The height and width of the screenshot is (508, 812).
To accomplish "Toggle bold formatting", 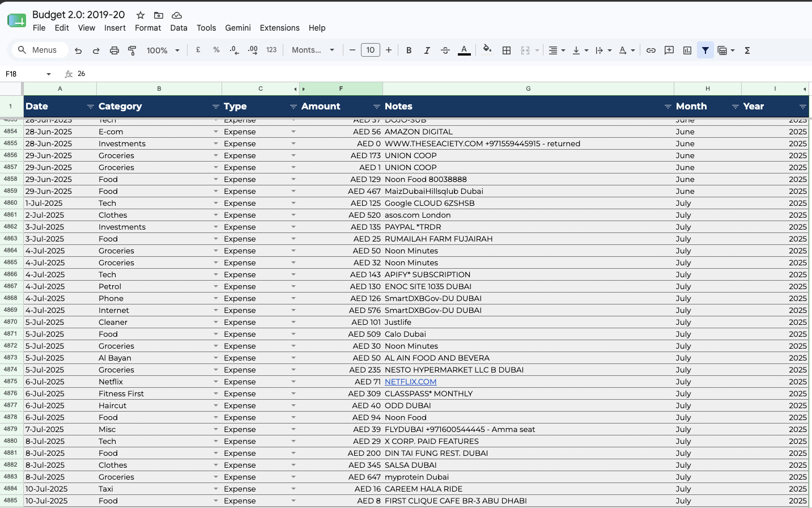I will tap(409, 50).
